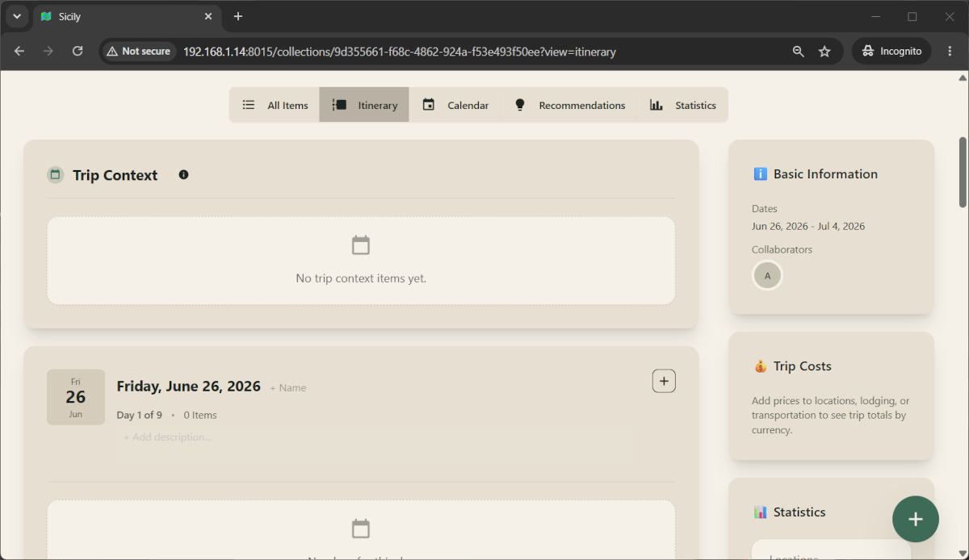Open the Chrome three-dot menu

[950, 51]
